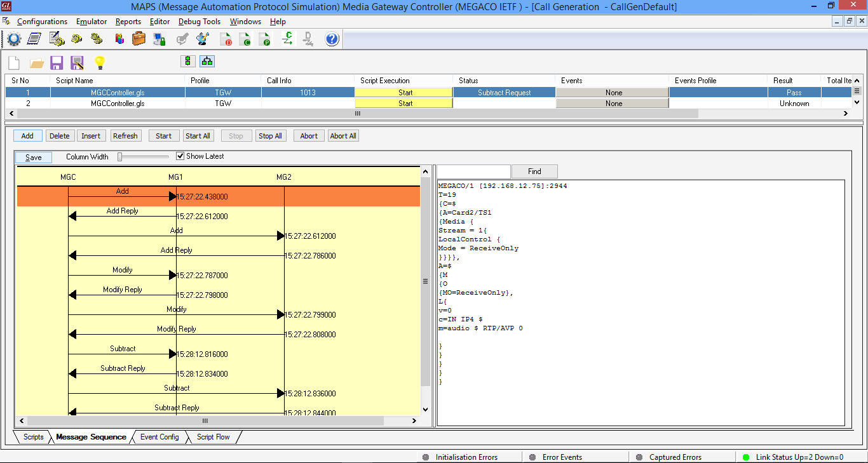Click the Abort All button
The width and height of the screenshot is (868, 463).
click(x=343, y=136)
